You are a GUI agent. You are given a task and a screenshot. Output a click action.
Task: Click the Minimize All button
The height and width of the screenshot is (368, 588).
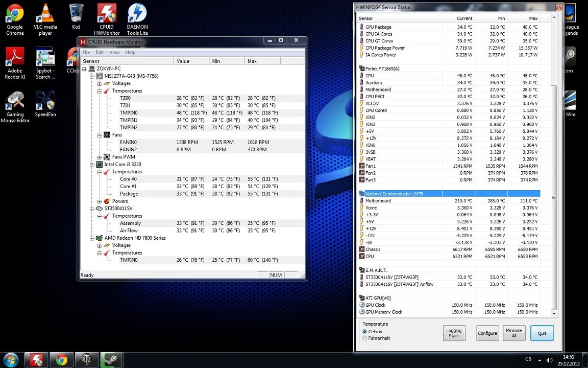point(514,333)
